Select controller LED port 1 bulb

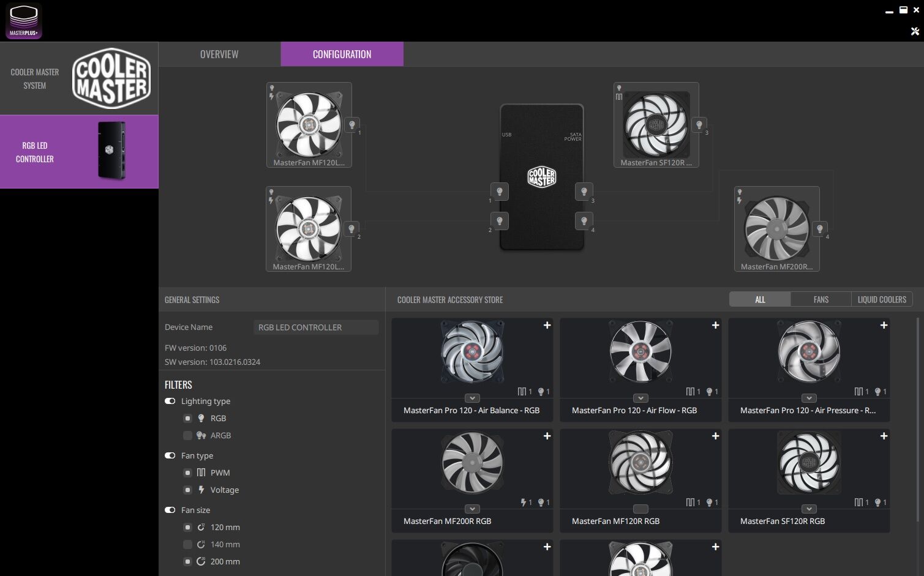tap(500, 192)
